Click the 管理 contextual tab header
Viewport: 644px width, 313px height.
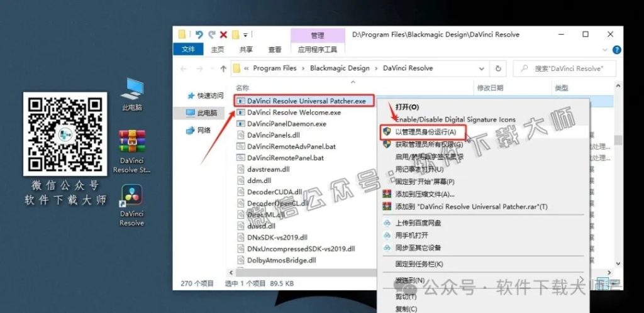pos(318,36)
